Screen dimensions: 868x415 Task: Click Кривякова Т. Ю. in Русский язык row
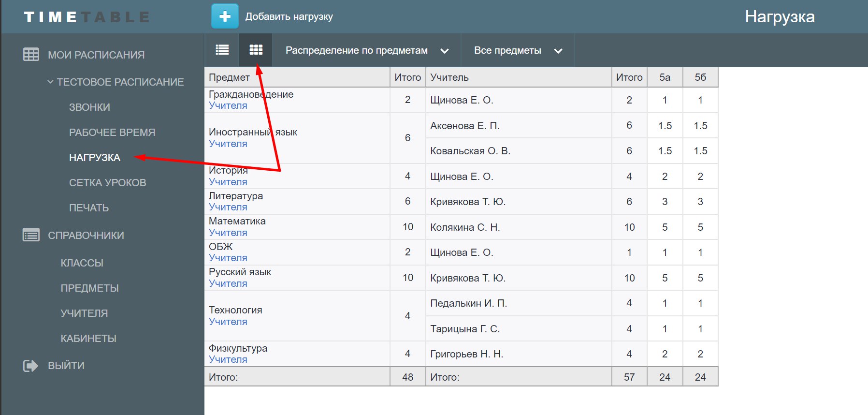click(x=468, y=278)
